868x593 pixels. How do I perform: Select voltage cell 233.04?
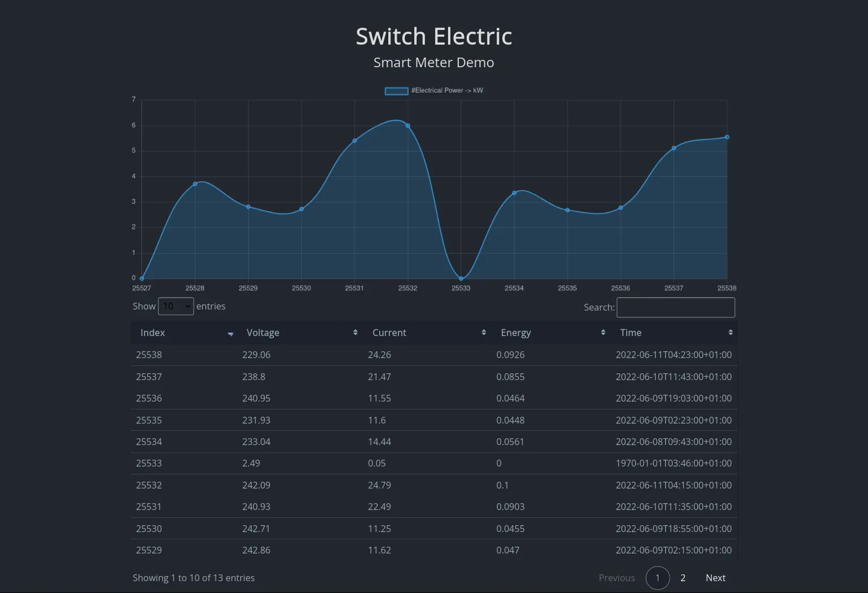tap(257, 442)
